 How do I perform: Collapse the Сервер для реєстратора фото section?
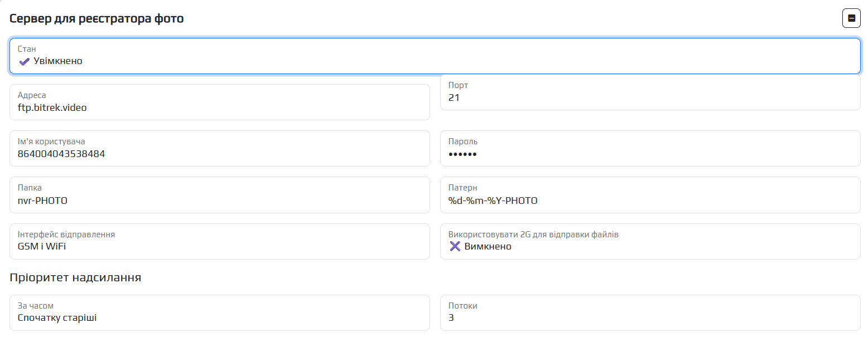tap(851, 18)
